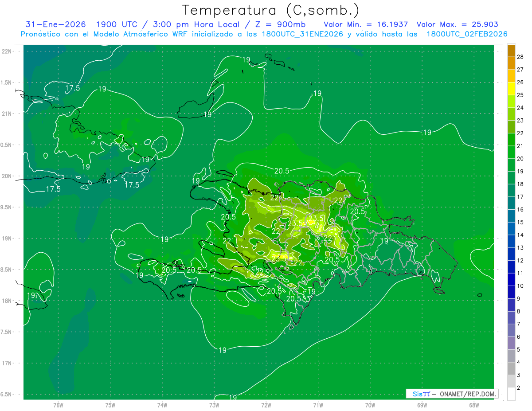Click the "19N" latitude axis label
Image resolution: width=532 pixels, height=411 pixels.
click(7, 238)
